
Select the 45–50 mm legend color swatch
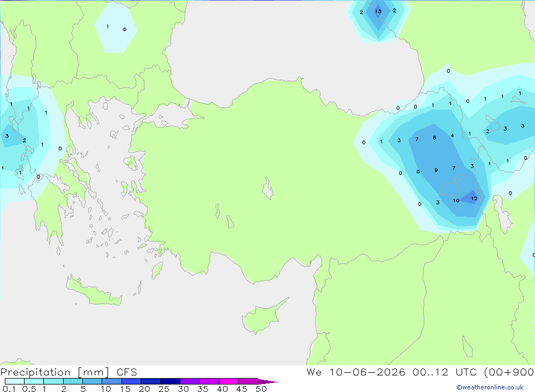248,381
